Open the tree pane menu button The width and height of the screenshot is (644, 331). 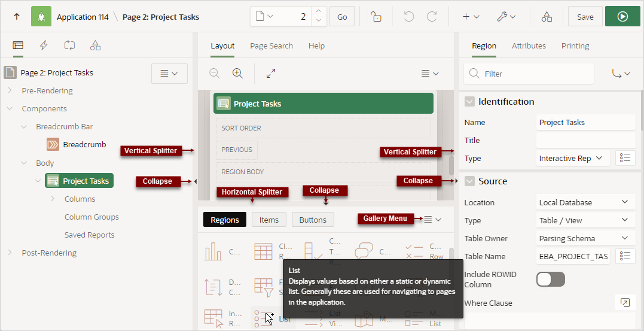coord(169,74)
